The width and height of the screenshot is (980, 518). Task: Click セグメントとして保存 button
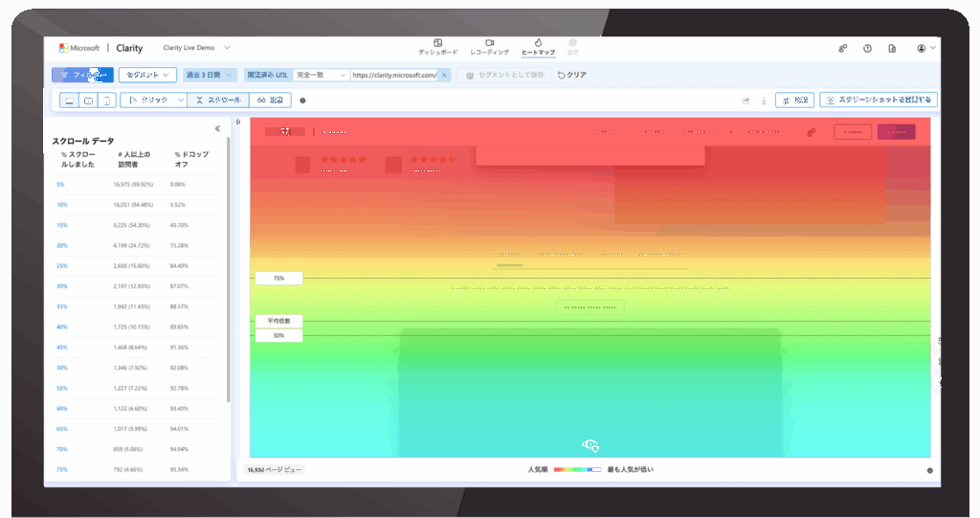tap(505, 75)
